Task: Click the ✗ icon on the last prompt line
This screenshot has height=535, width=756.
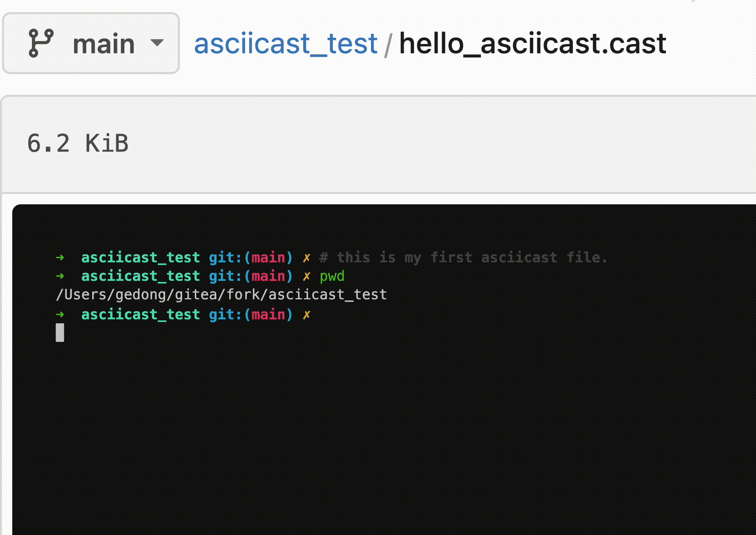Action: click(x=307, y=315)
